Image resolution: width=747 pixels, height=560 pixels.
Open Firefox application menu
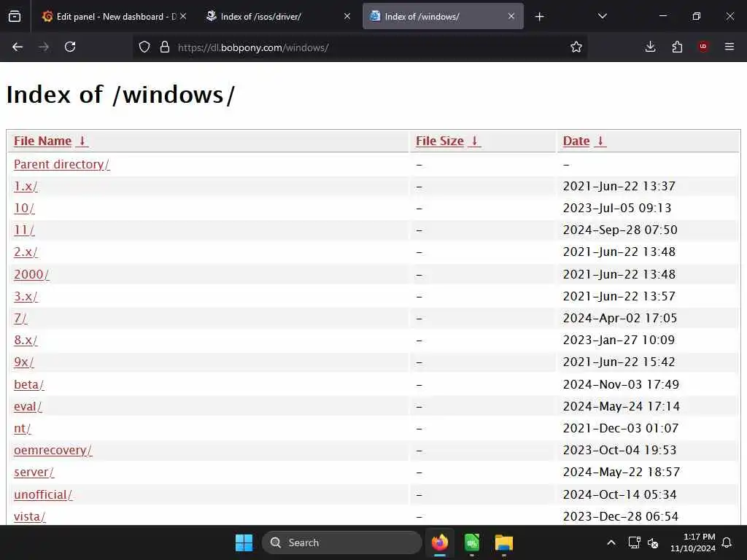(x=729, y=47)
